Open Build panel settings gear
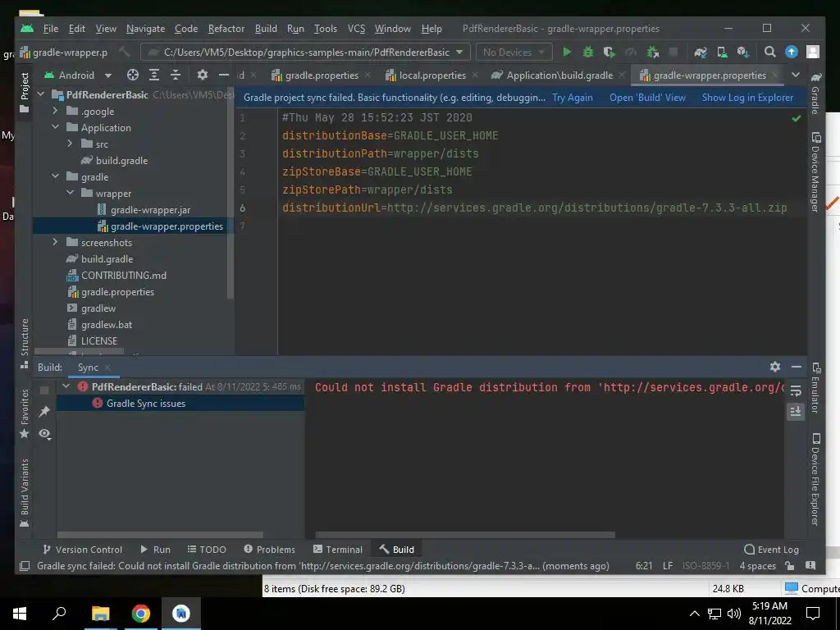Screen dimensions: 840x630 [774, 367]
